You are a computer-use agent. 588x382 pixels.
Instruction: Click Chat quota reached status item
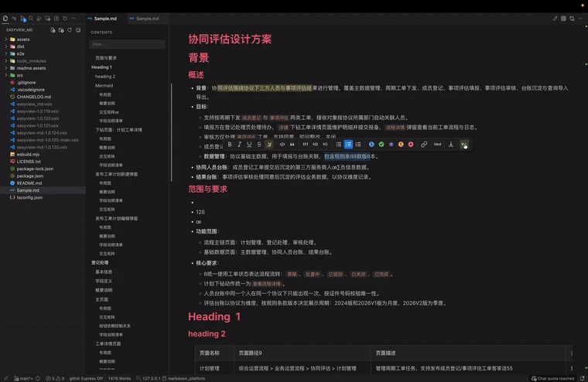[553, 378]
